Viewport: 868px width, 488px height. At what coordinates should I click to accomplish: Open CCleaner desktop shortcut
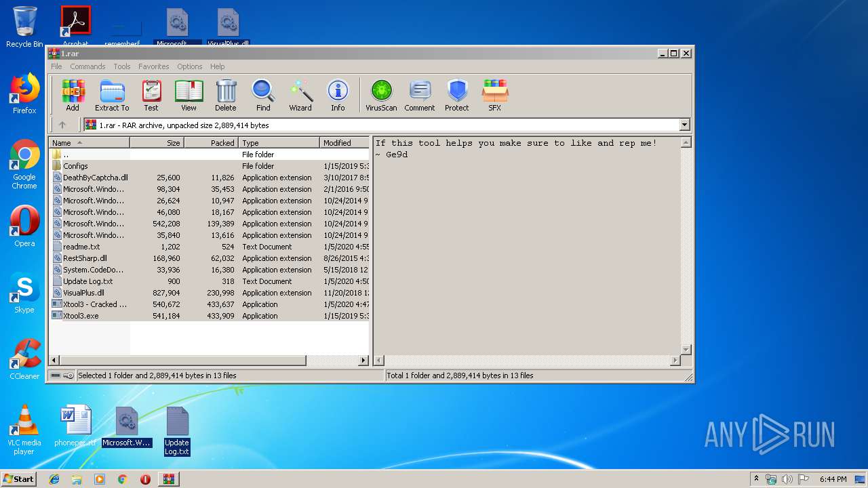24,359
